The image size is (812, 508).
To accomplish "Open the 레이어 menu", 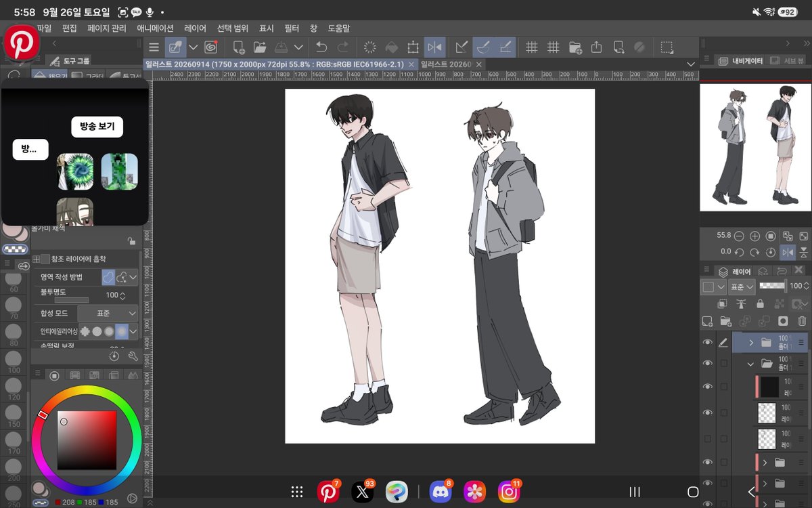I will pyautogui.click(x=195, y=28).
